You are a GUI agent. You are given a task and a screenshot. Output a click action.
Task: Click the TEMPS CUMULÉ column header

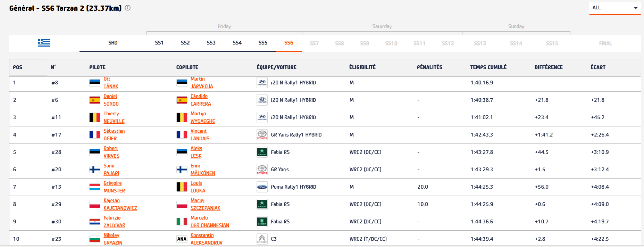488,67
